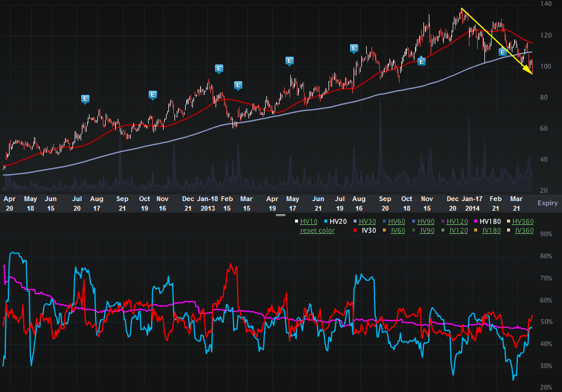The image size is (562, 392).
Task: Open the earnings marker in late January 2013
Action: [x=219, y=69]
